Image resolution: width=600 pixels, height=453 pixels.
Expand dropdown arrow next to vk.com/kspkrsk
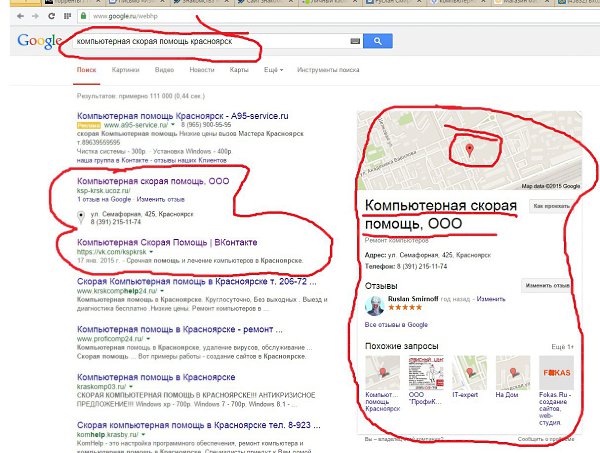pos(151,252)
